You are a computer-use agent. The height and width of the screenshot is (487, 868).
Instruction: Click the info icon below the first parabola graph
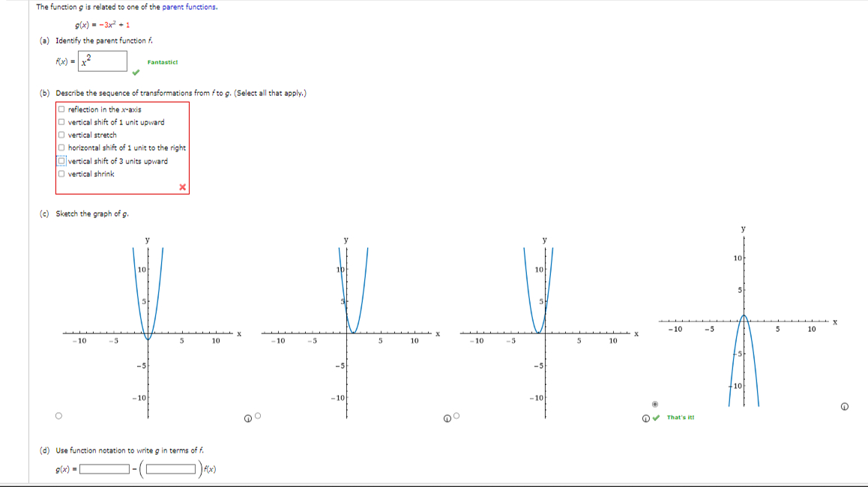point(248,418)
